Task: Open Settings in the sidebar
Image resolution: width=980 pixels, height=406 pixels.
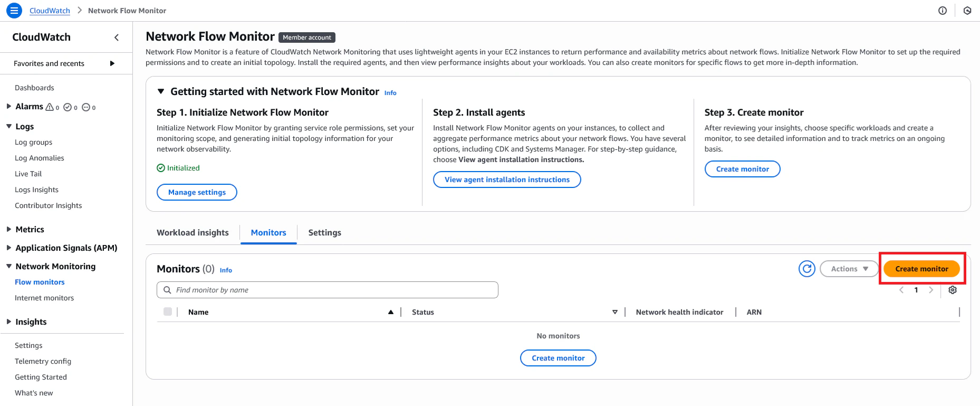Action: [x=28, y=345]
